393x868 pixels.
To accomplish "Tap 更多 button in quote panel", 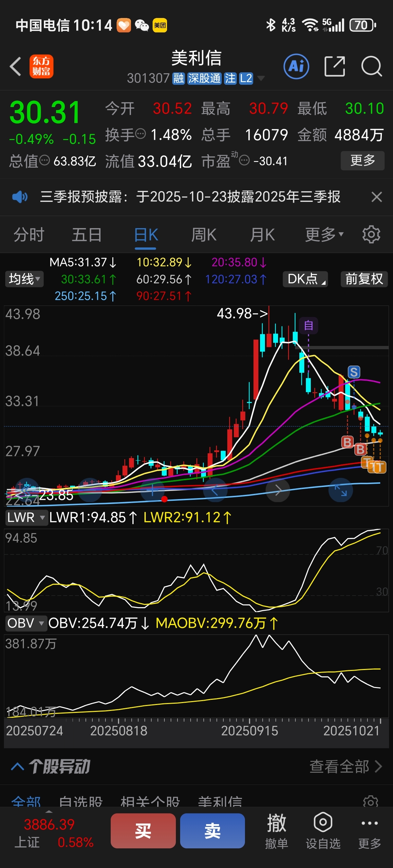I will (x=363, y=160).
